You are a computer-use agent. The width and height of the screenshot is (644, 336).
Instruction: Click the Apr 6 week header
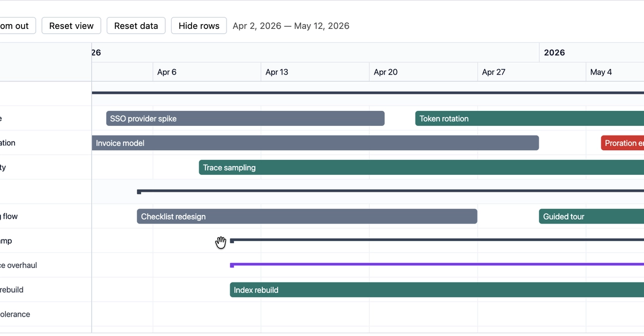click(207, 72)
